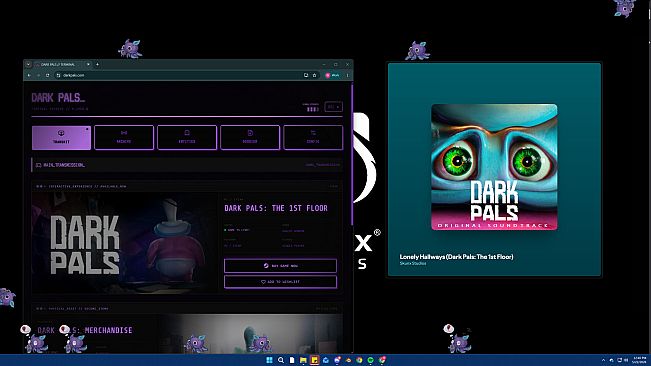
Task: Open the green Spotify icon on taskbar
Action: 370,360
